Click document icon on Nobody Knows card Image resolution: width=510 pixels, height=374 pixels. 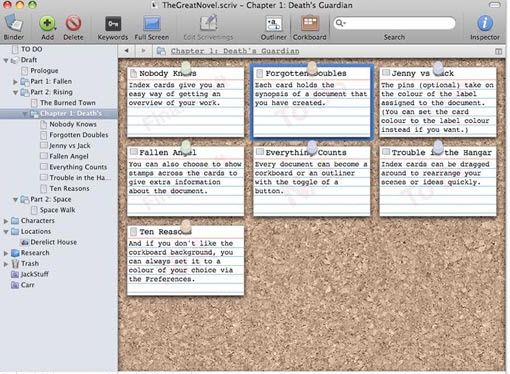point(133,73)
